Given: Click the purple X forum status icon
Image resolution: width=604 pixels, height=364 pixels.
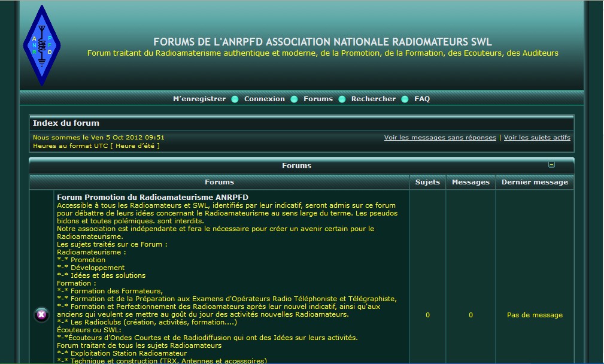Looking at the screenshot, I should [x=41, y=315].
